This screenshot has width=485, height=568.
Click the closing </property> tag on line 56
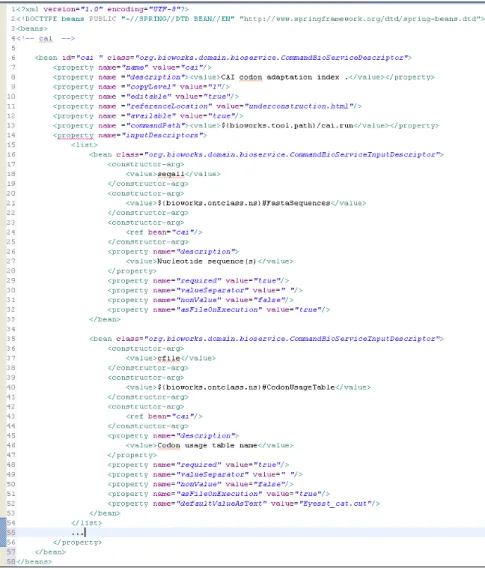pyautogui.click(x=78, y=543)
